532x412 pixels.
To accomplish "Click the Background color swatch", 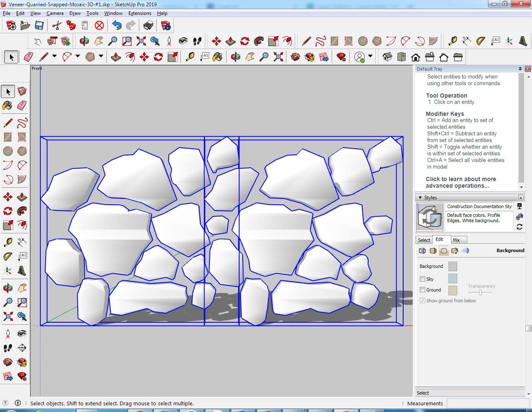I will click(453, 266).
